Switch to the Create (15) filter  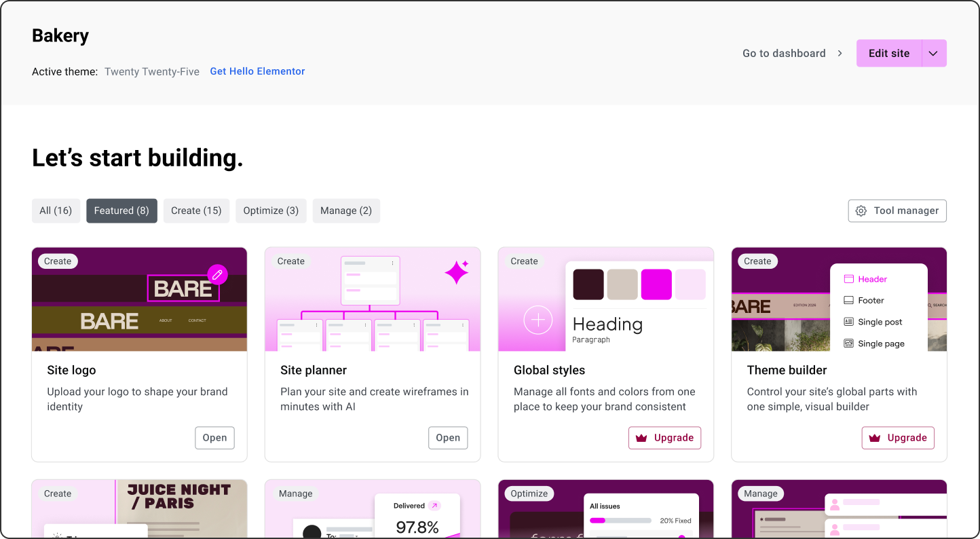pos(196,210)
